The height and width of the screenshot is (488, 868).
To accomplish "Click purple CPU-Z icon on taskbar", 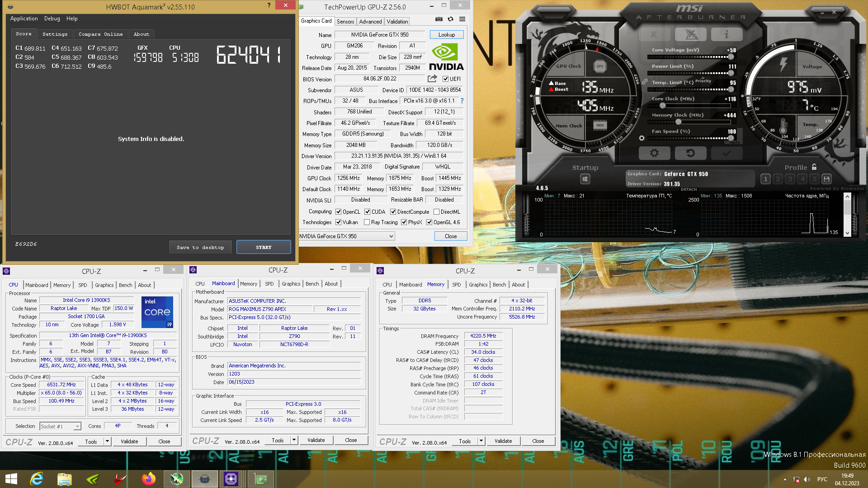I will point(231,479).
